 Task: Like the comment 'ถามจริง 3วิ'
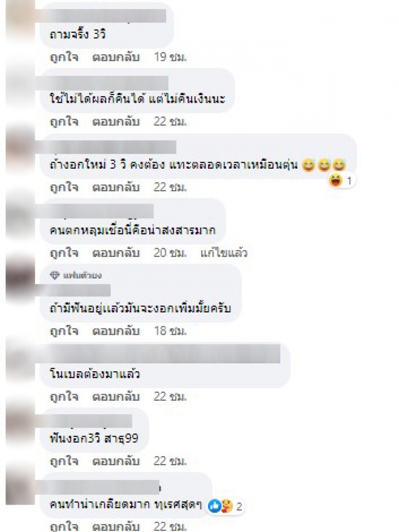tap(64, 57)
